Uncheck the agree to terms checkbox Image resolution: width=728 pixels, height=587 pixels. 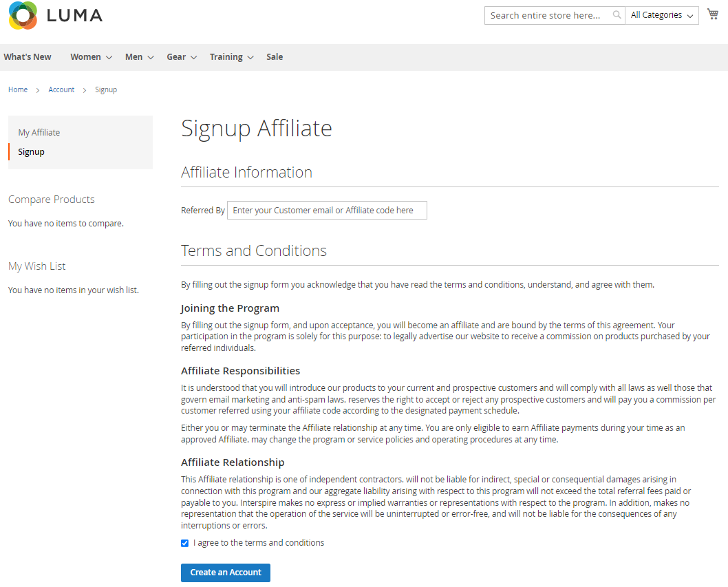184,544
